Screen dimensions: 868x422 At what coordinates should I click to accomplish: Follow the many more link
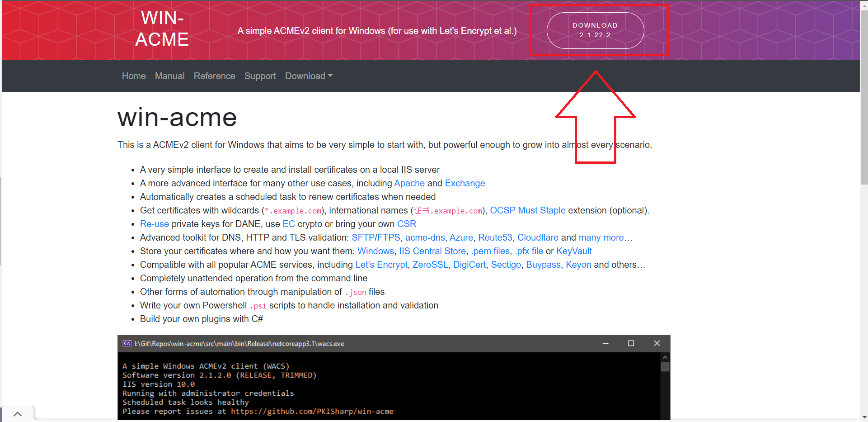[x=601, y=237]
